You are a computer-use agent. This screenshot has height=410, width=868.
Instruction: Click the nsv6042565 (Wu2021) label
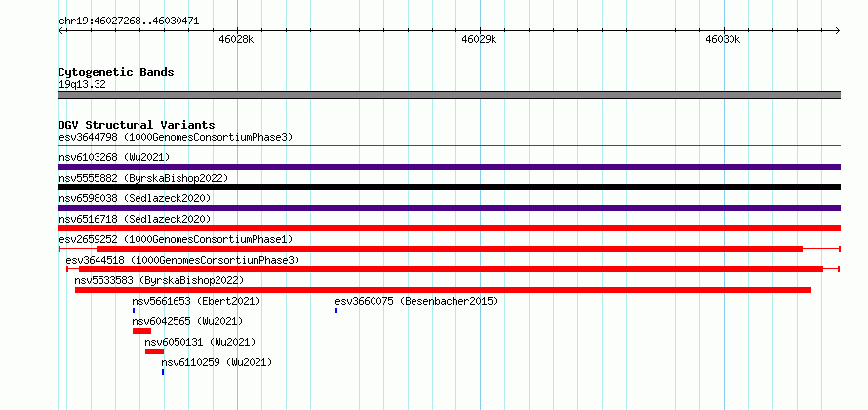pyautogui.click(x=187, y=321)
